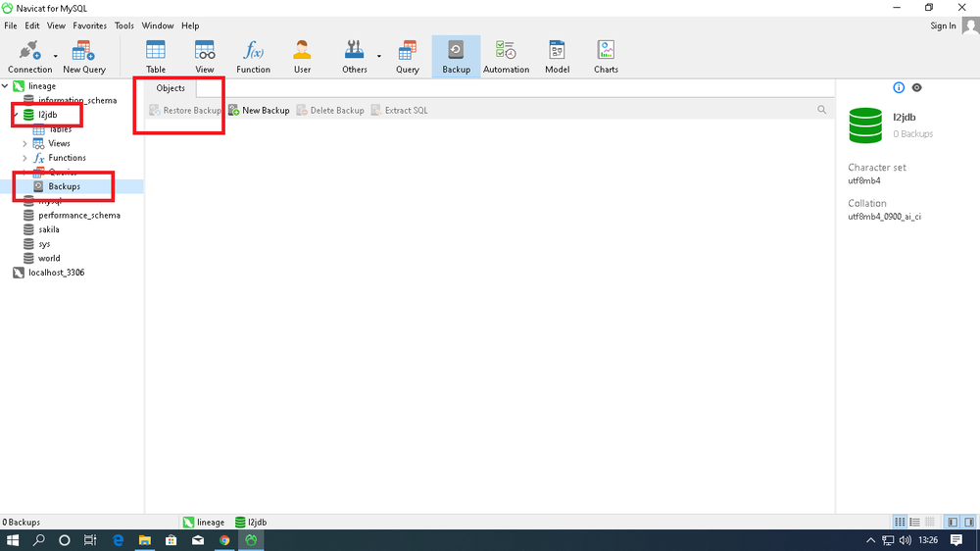Toggle the left navigation pane visibility
980x551 pixels.
click(953, 523)
